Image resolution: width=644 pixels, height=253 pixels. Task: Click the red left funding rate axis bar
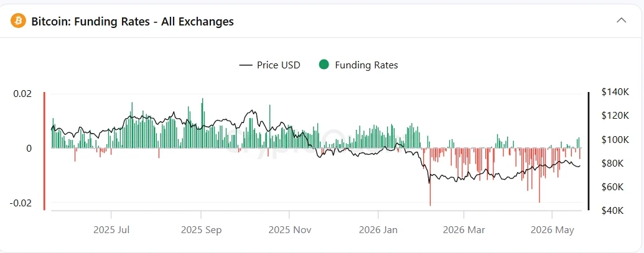pyautogui.click(x=44, y=151)
